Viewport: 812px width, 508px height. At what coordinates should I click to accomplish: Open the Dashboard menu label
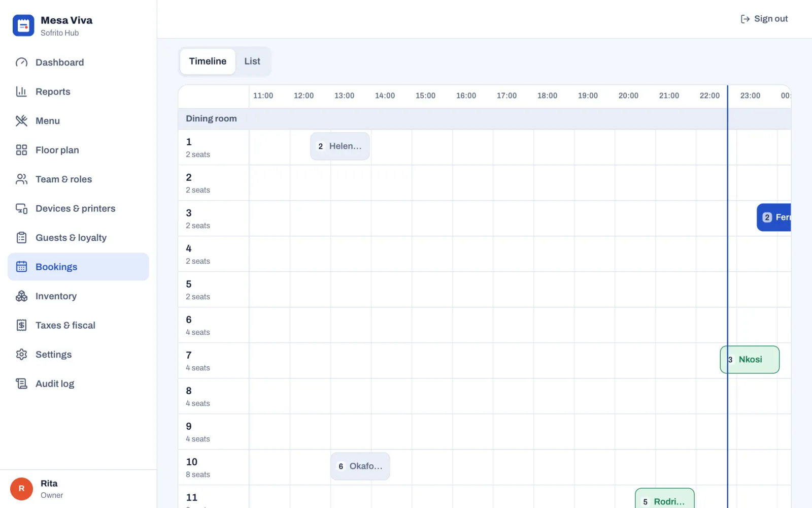pos(60,62)
